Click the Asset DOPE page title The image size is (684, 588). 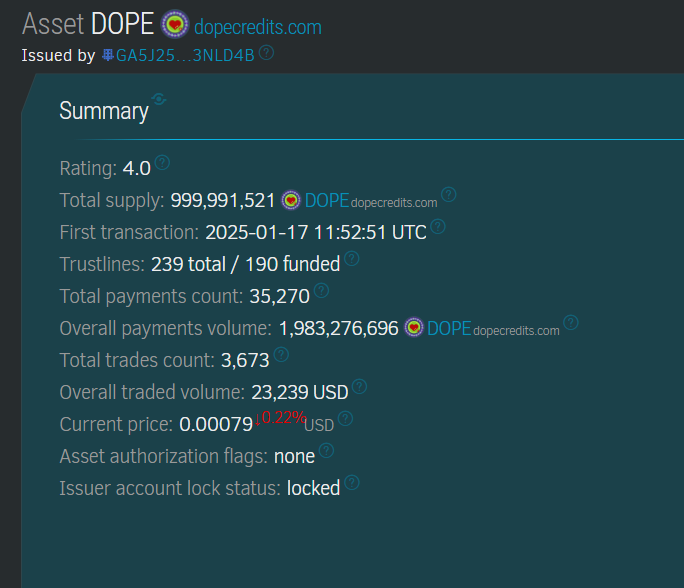point(88,24)
